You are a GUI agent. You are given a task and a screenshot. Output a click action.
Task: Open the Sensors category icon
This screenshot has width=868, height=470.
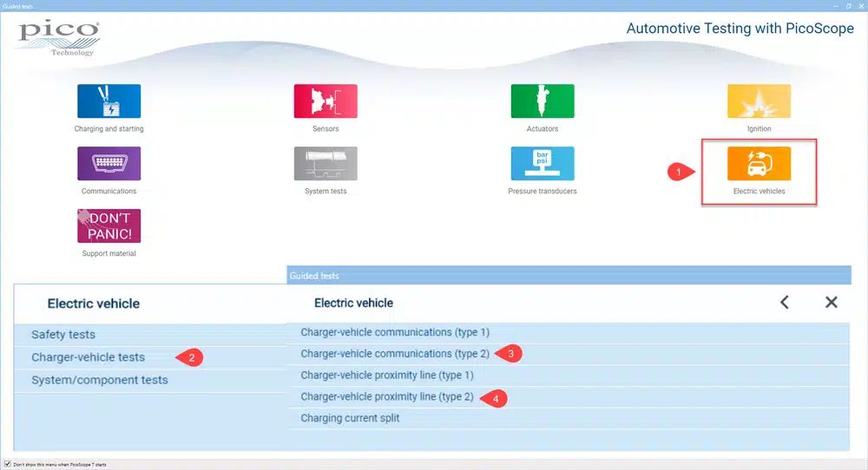[325, 101]
